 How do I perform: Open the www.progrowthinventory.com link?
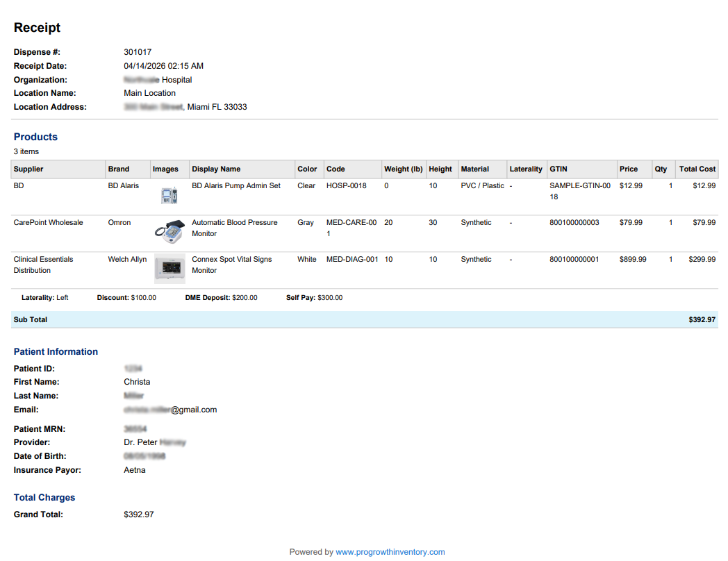point(390,552)
